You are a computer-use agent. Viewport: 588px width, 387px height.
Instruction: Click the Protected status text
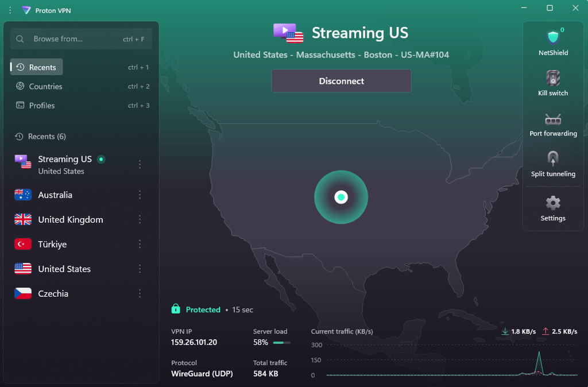coord(203,309)
